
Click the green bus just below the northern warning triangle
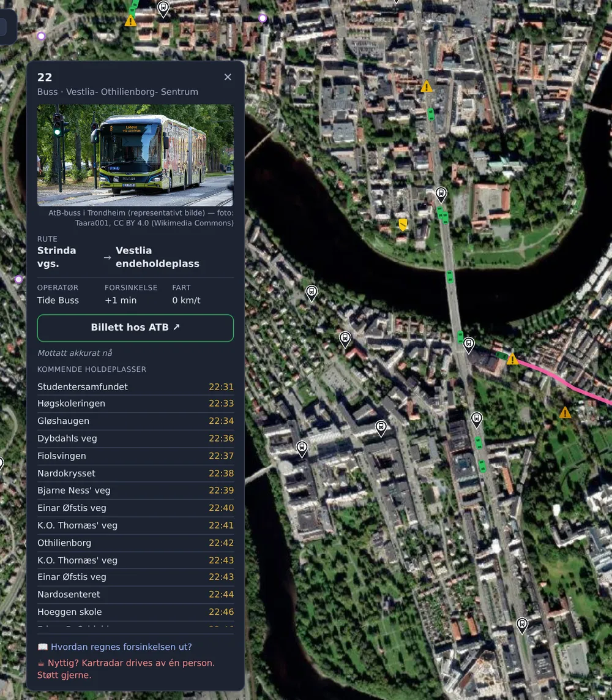coord(430,114)
